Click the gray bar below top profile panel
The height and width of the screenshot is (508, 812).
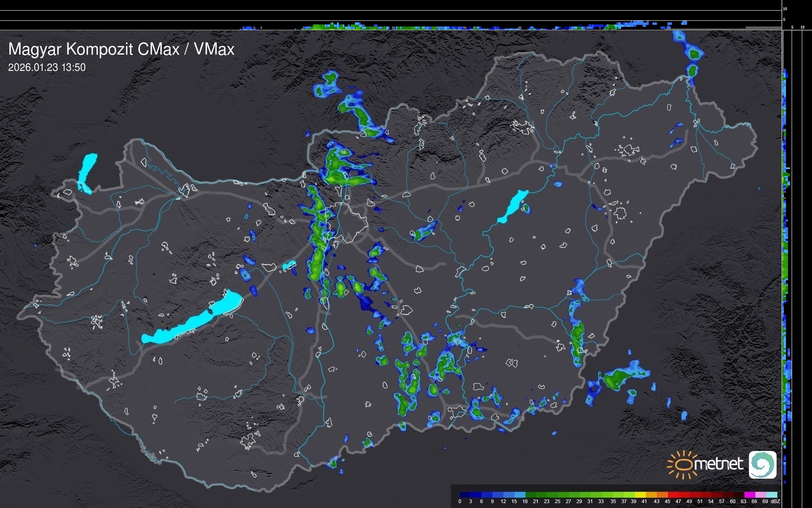pos(763,28)
